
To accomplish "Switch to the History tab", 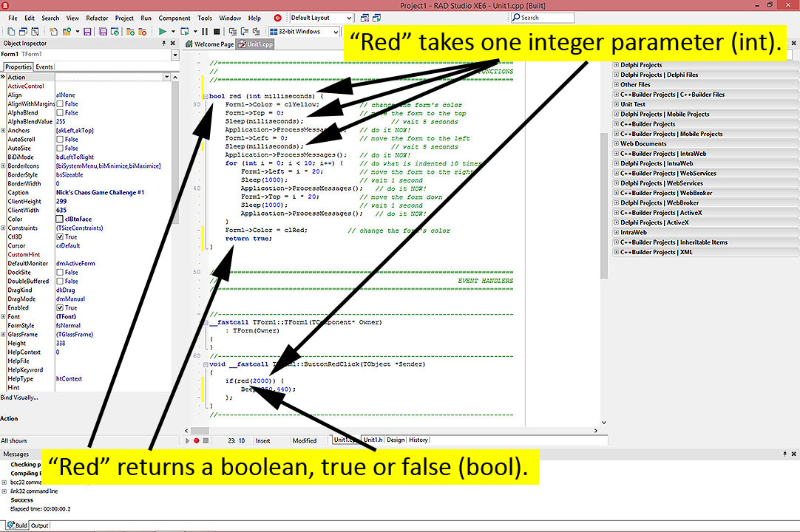I will point(418,440).
